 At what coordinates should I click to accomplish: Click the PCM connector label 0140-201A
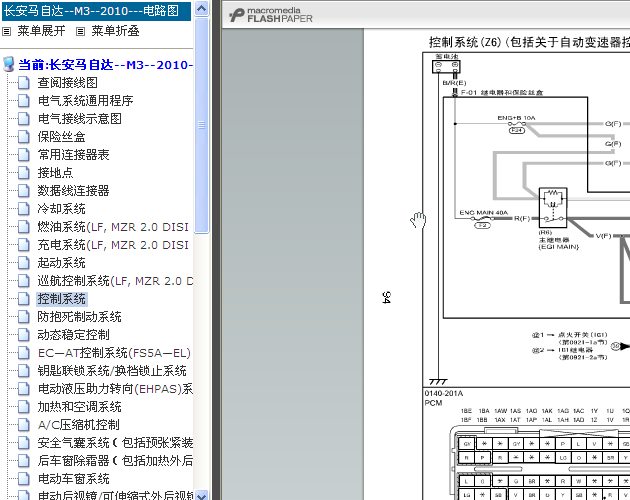(444, 393)
